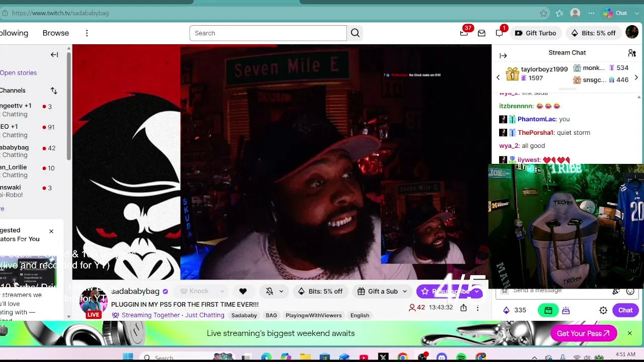Open the Hype Train cake icon
The width and height of the screenshot is (644, 362).
pyautogui.click(x=566, y=310)
